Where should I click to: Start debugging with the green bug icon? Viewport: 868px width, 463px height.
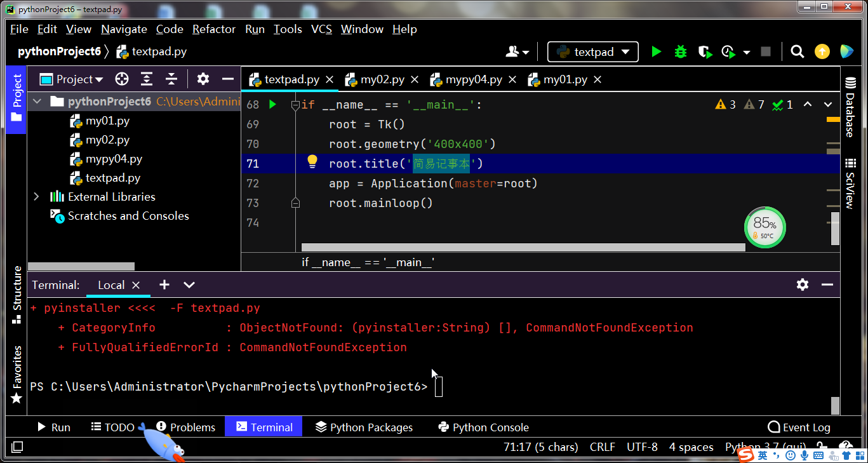[681, 51]
